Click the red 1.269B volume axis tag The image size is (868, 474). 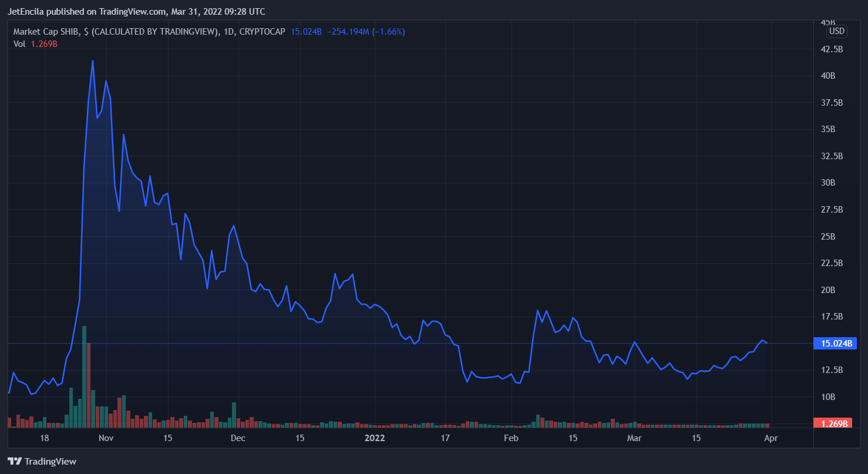click(x=833, y=423)
